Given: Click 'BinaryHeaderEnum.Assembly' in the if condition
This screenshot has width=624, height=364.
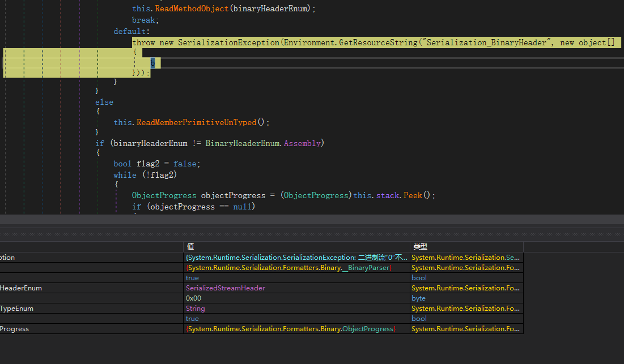Looking at the screenshot, I should tap(263, 143).
